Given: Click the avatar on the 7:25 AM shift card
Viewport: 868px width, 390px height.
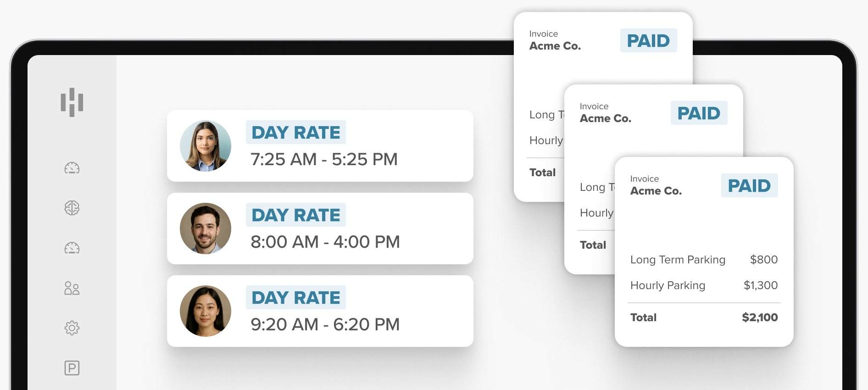Looking at the screenshot, I should point(206,146).
